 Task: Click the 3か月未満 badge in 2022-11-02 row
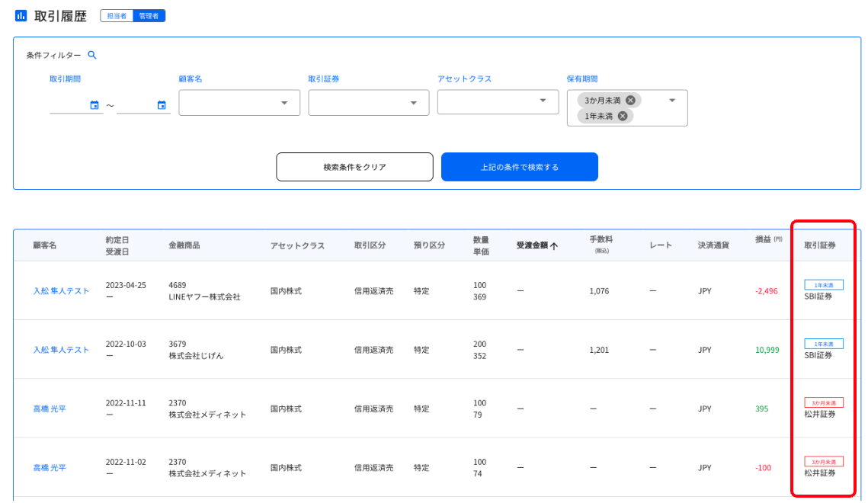pyautogui.click(x=824, y=462)
